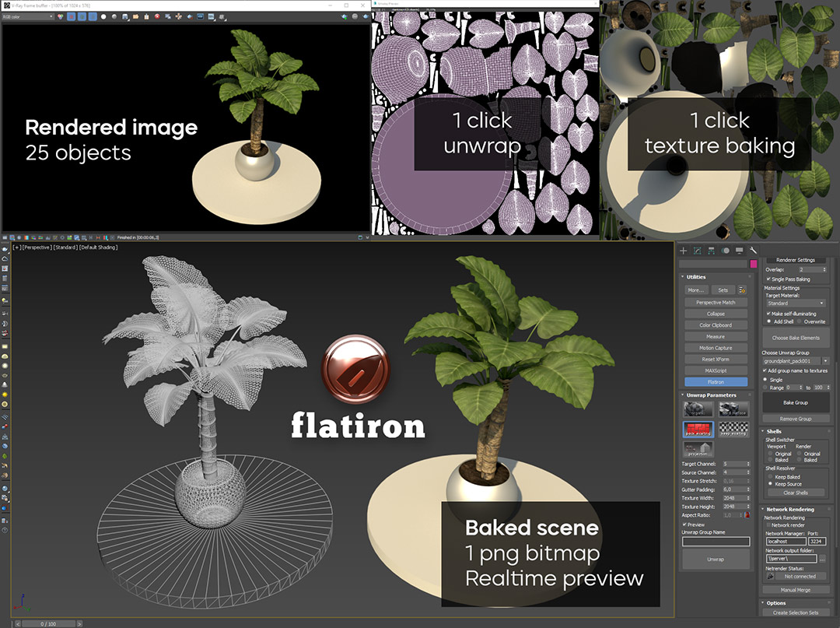Screen dimensions: 840x628
Task: Copy render to clipboard icon
Action: point(146,16)
